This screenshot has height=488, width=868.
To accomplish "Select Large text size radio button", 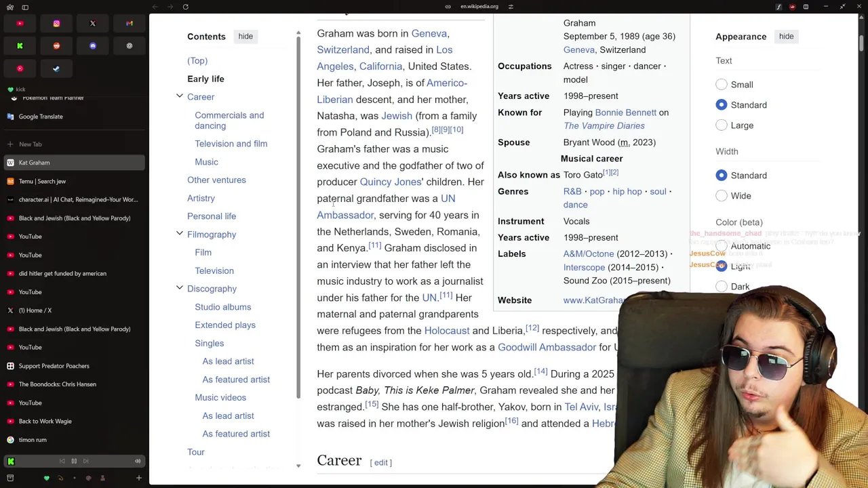I will click(722, 125).
